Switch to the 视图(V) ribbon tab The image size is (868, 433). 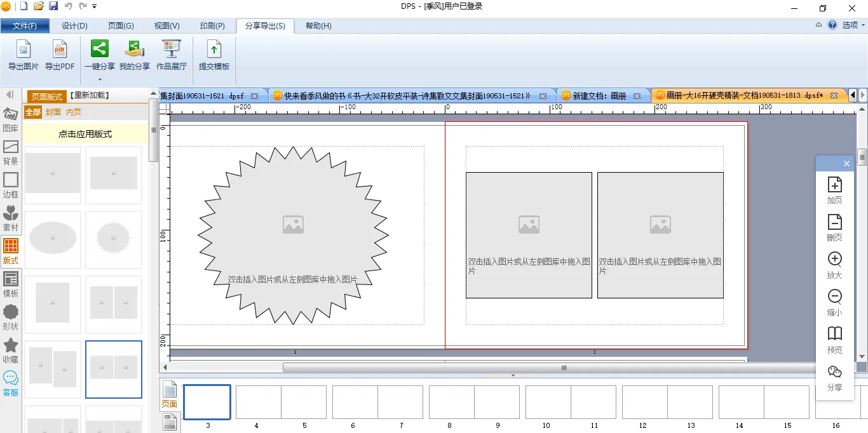coord(167,26)
